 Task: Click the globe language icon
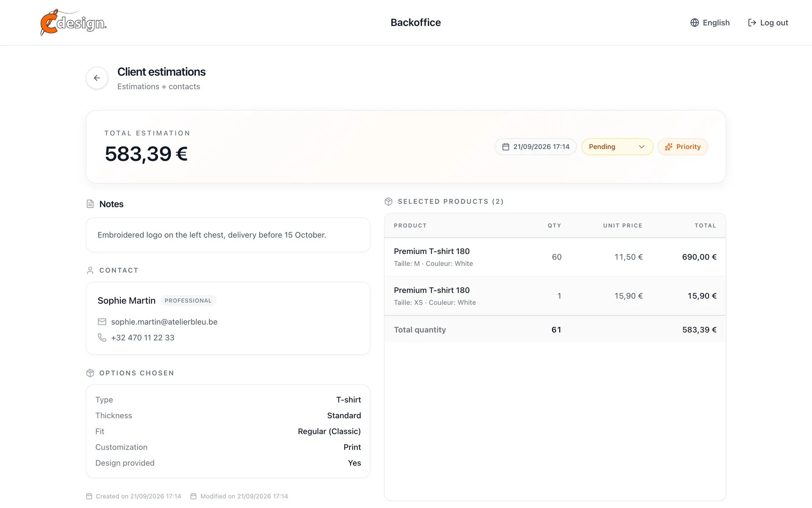(694, 22)
